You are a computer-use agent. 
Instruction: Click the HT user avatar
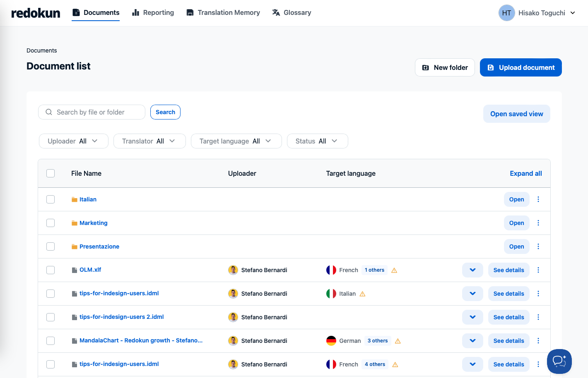point(506,13)
